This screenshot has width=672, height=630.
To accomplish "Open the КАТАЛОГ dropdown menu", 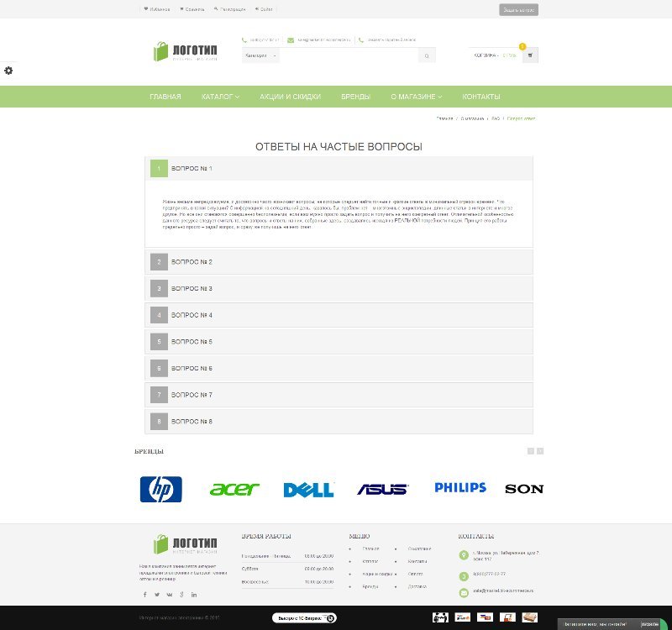I will 220,97.
